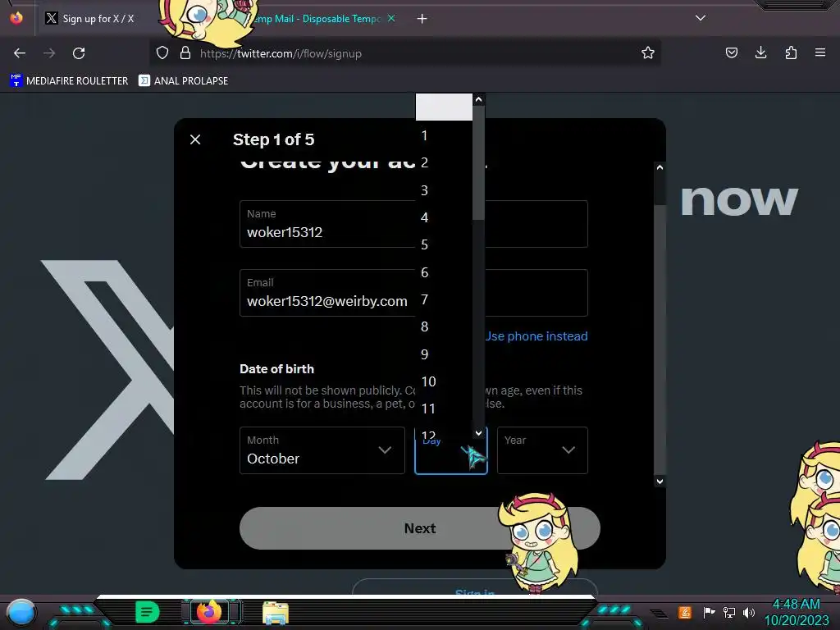Reload the current page

pos(79,53)
